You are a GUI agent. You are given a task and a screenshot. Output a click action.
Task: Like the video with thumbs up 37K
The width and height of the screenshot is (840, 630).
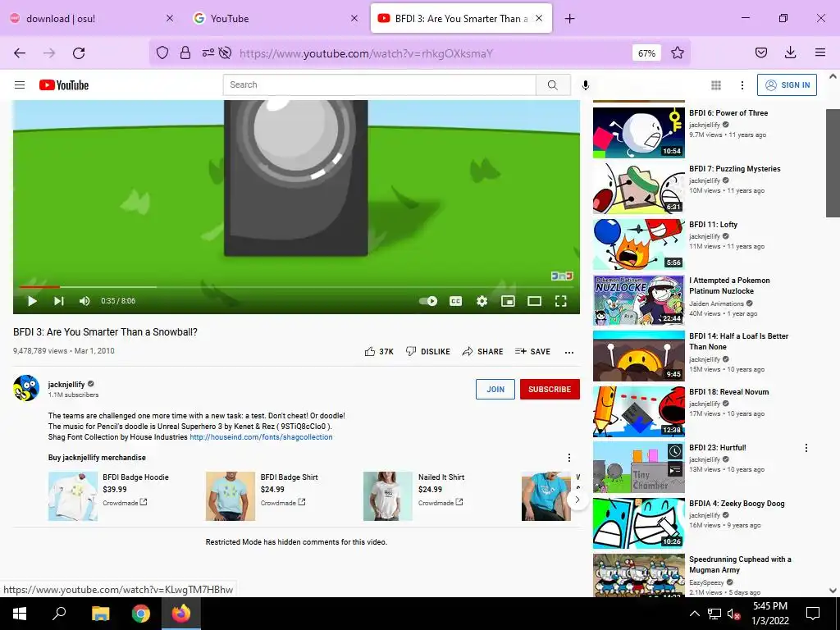coord(379,351)
